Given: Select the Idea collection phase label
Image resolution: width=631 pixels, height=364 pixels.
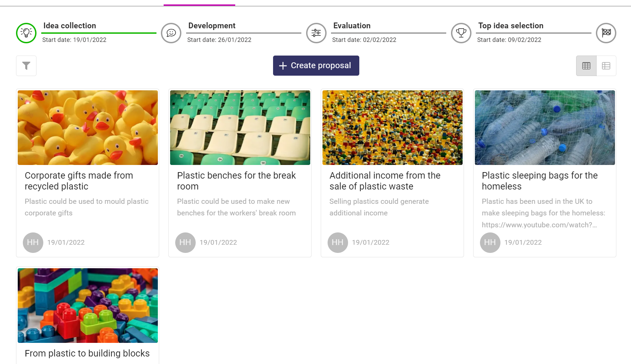Looking at the screenshot, I should (70, 26).
